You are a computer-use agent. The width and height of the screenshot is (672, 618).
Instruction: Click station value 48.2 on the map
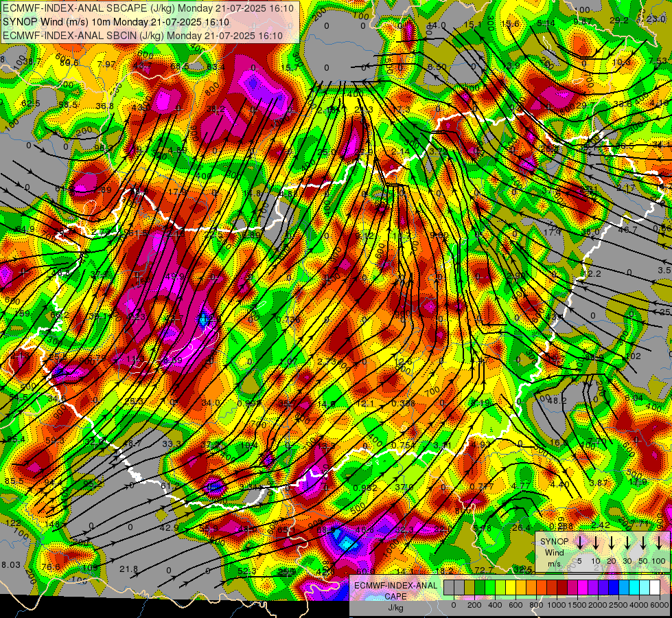tap(557, 400)
